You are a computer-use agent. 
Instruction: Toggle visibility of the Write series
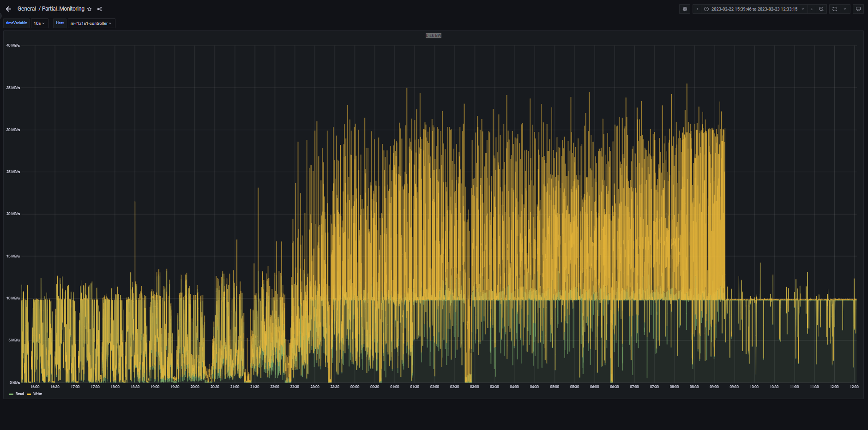[x=37, y=394]
